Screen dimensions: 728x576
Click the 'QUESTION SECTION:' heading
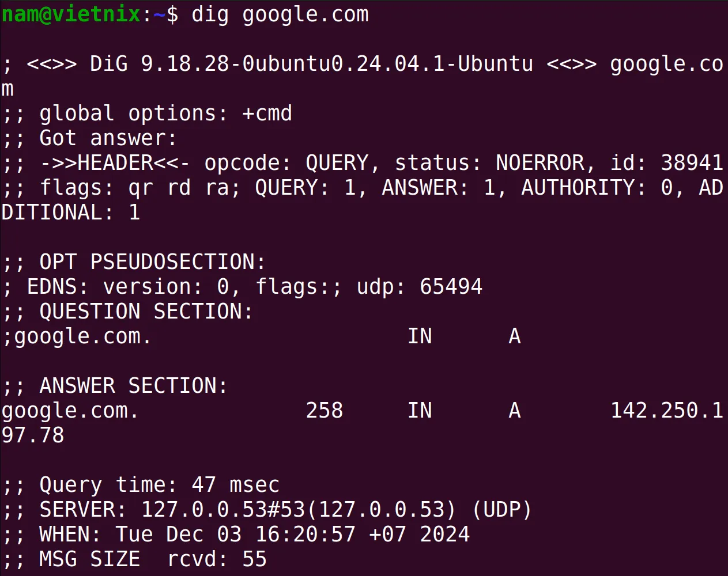(146, 312)
